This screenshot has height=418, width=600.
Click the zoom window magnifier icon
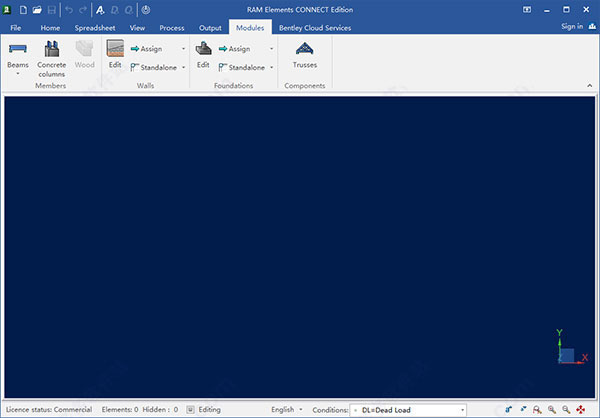(x=537, y=410)
